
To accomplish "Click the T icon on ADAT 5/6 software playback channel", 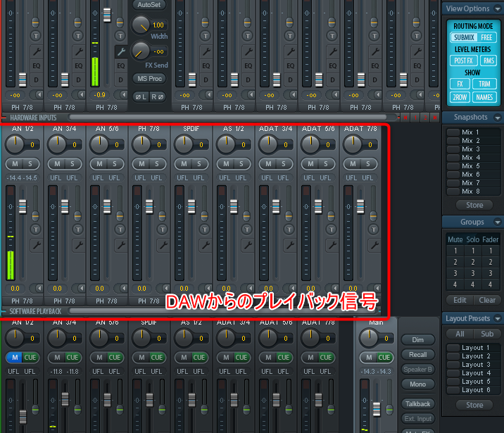I will [x=332, y=230].
